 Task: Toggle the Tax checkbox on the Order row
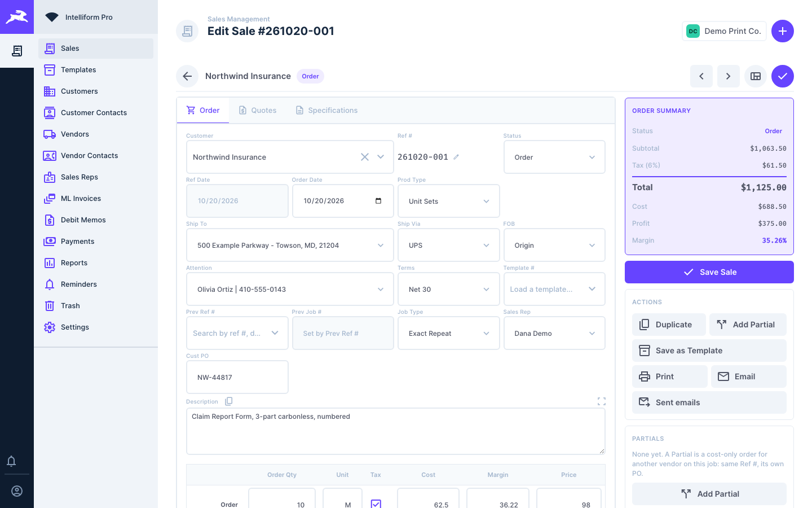376,504
